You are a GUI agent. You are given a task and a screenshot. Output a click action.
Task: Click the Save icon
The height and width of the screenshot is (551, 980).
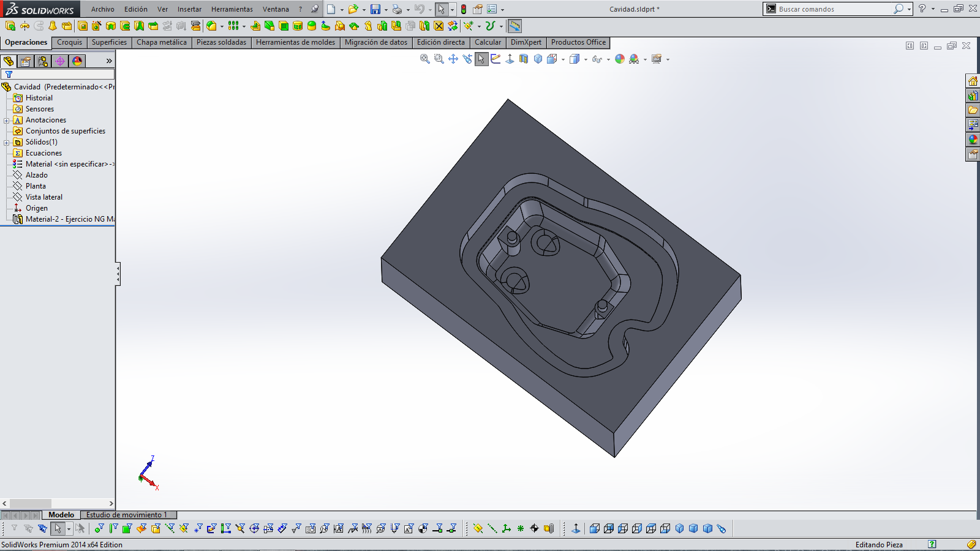tap(375, 9)
